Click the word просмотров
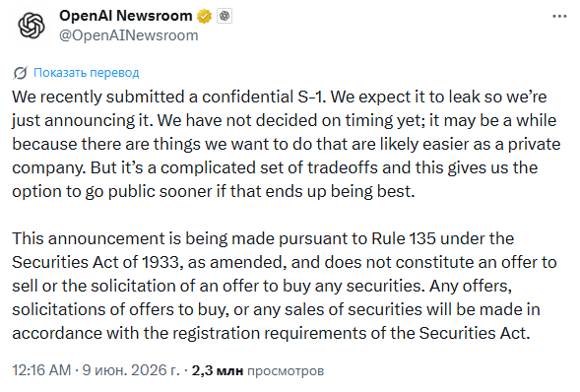Viewport: 580px width, 392px height. [x=286, y=371]
